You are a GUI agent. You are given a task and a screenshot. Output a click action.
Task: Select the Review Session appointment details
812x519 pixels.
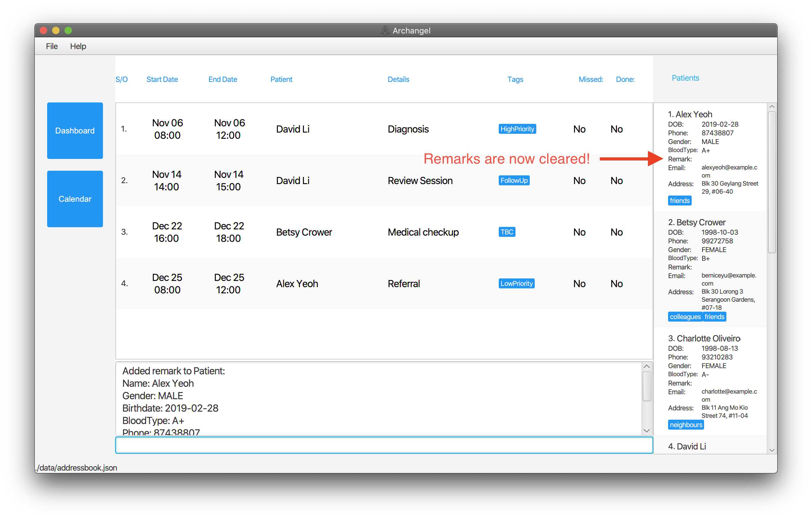(x=420, y=181)
